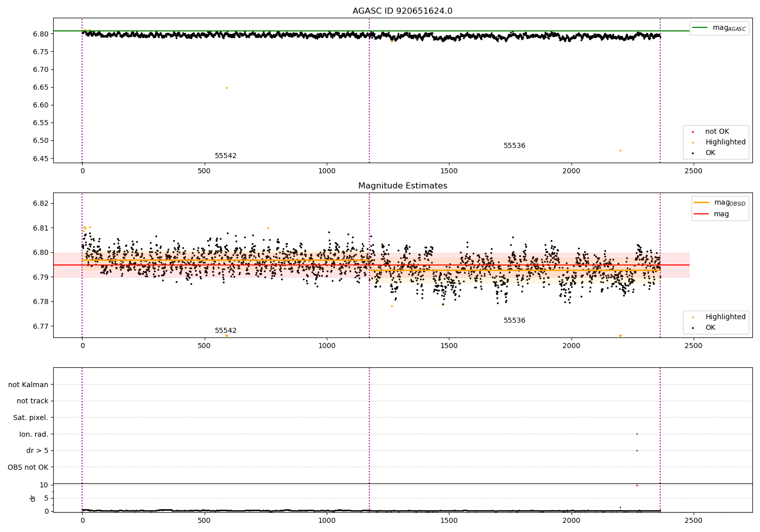The height and width of the screenshot is (532, 760).
Task: Click the '6.79' y-axis tick in middle plot
Action: click(41, 278)
